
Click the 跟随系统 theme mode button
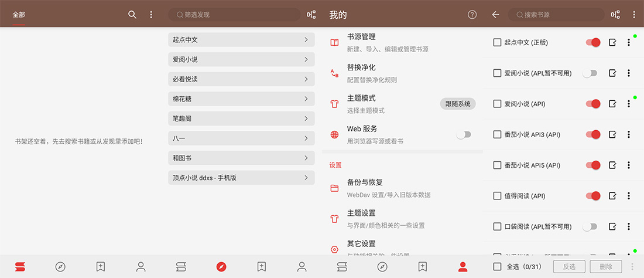tap(457, 104)
